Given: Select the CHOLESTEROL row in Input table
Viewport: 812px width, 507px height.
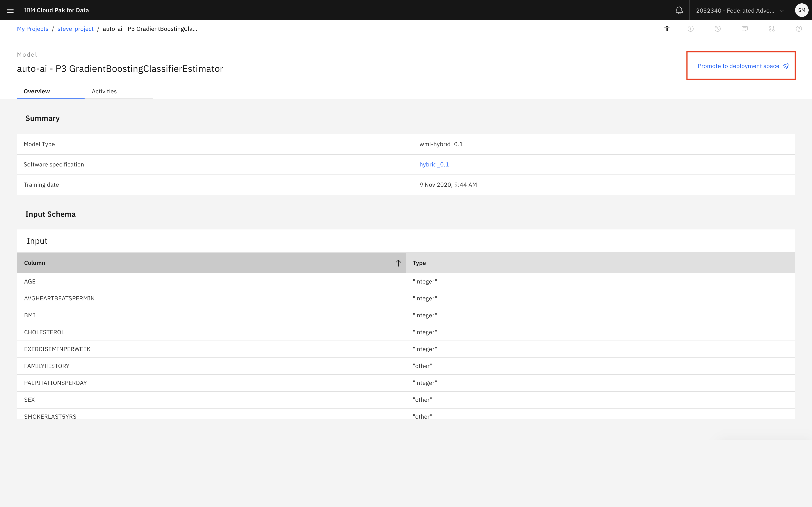Looking at the screenshot, I should 44,332.
